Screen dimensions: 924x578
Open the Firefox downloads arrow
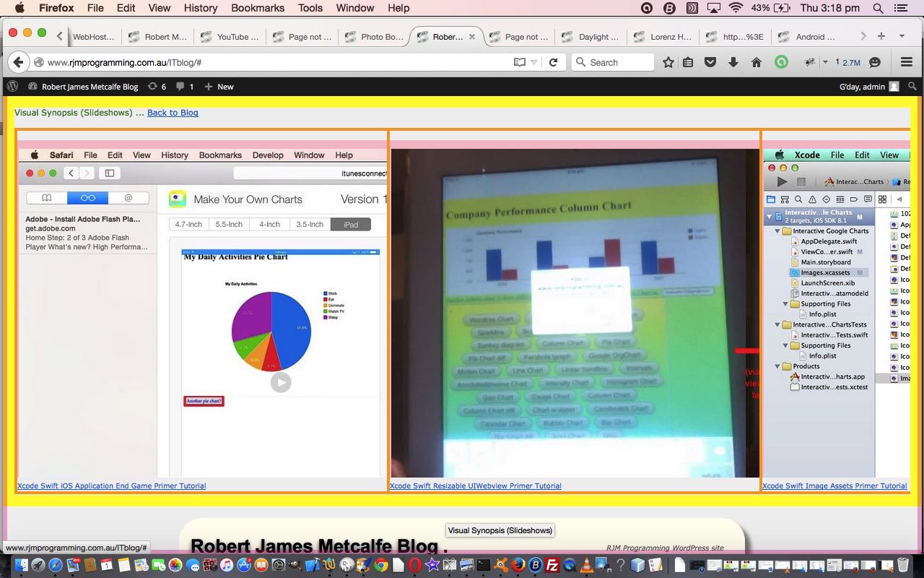[x=733, y=62]
